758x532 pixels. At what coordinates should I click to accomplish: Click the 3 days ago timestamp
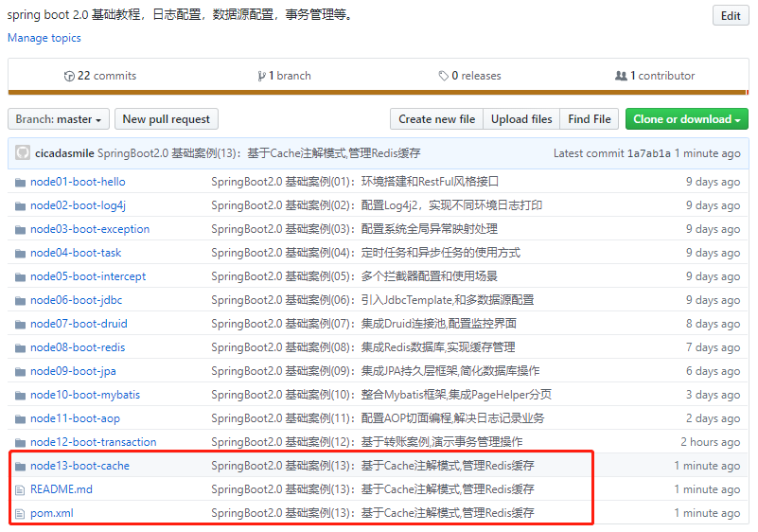pos(713,395)
